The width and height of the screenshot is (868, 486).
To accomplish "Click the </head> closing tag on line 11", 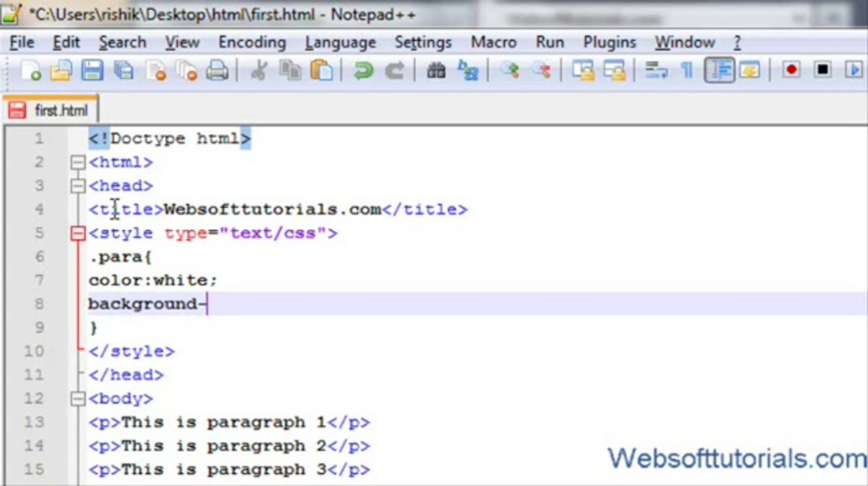I will tap(126, 375).
